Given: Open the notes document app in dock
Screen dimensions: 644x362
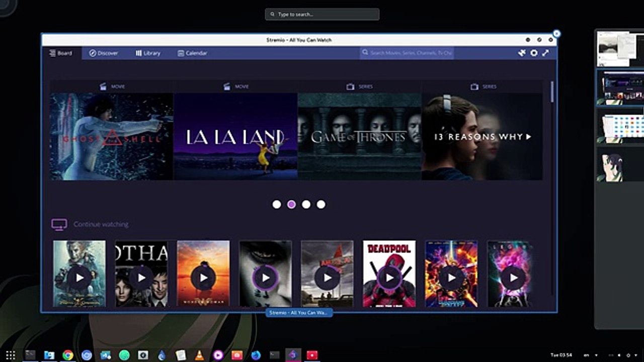Looking at the screenshot, I should pos(181,355).
